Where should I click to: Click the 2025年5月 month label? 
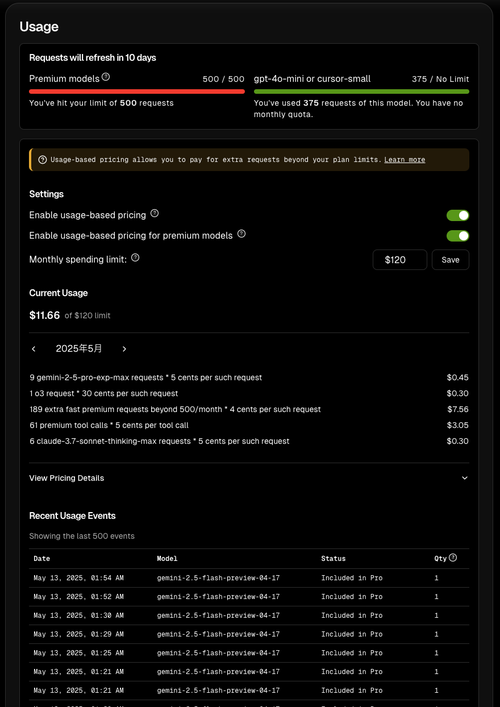click(x=79, y=349)
